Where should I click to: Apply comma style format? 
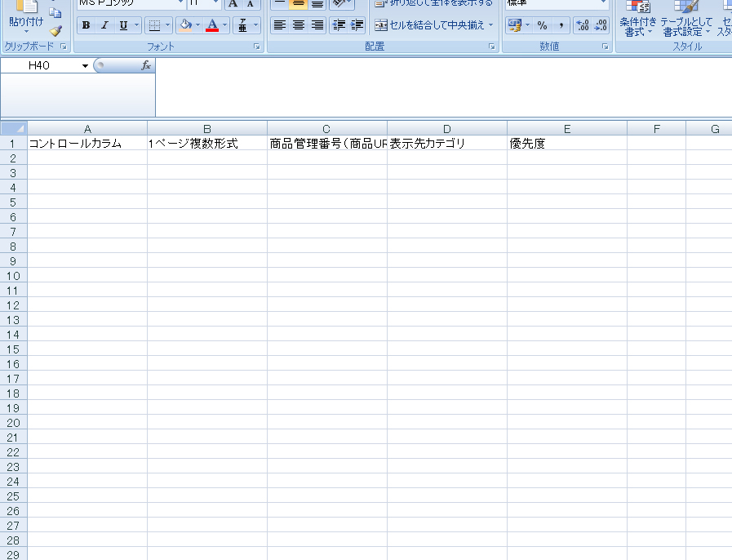[x=561, y=25]
